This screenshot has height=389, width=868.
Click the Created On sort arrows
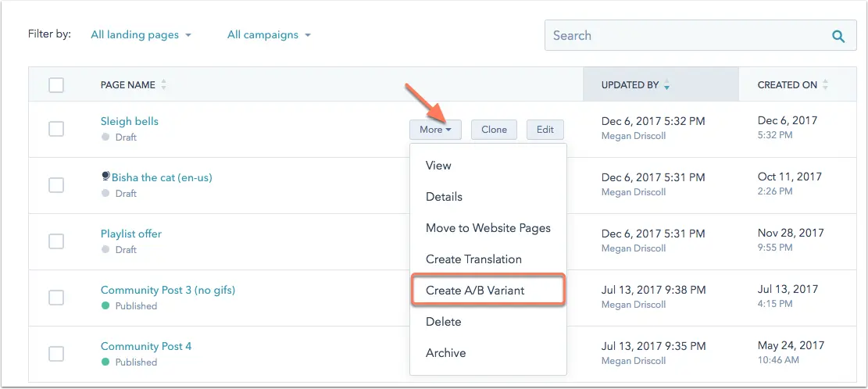coord(826,85)
